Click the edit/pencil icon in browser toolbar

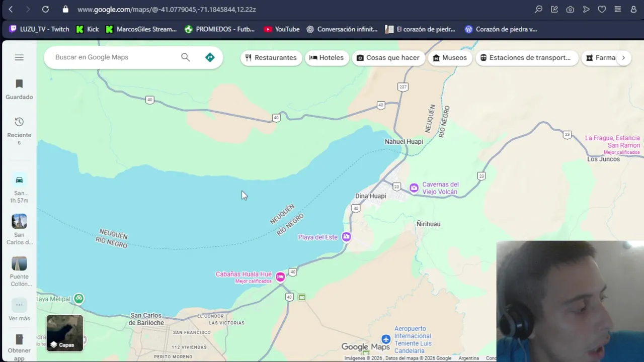tap(554, 9)
